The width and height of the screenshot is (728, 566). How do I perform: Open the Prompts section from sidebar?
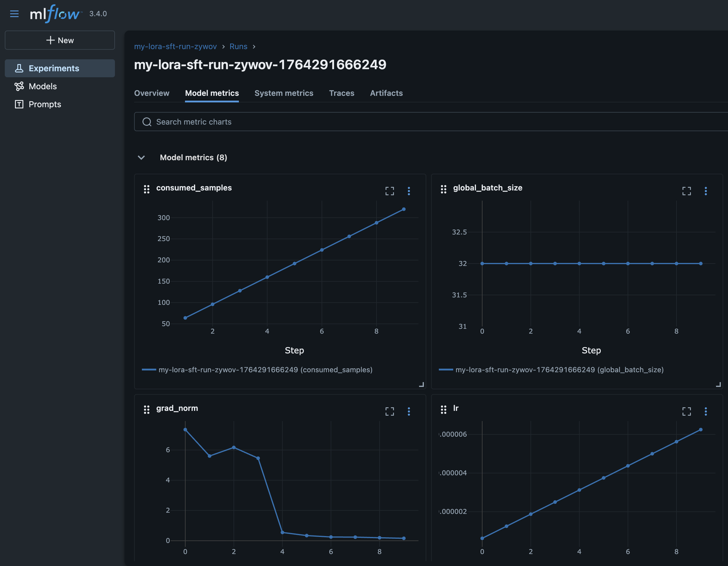coord(45,104)
